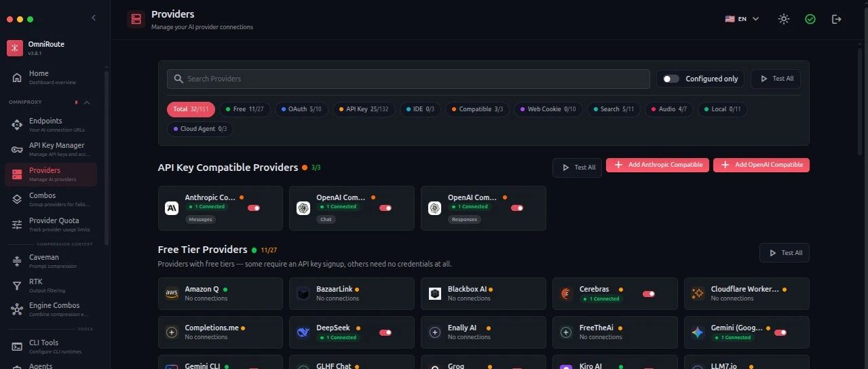Click the Cloudflare Workers logo
This screenshot has width=868, height=369.
pos(698,294)
